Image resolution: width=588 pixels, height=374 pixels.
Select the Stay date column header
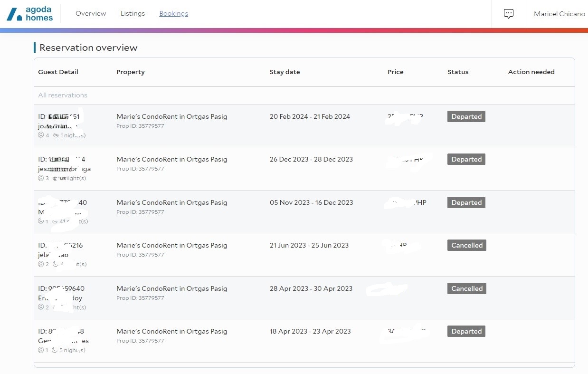tap(285, 72)
